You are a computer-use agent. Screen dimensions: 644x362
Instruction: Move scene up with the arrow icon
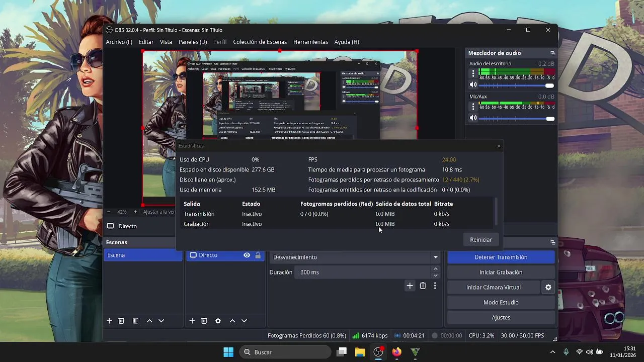coord(149,321)
